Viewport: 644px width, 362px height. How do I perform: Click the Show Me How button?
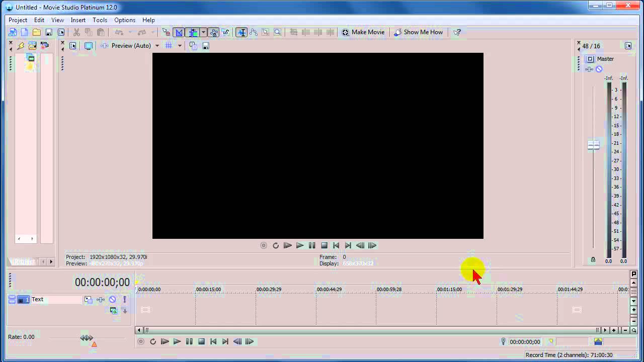click(x=418, y=32)
